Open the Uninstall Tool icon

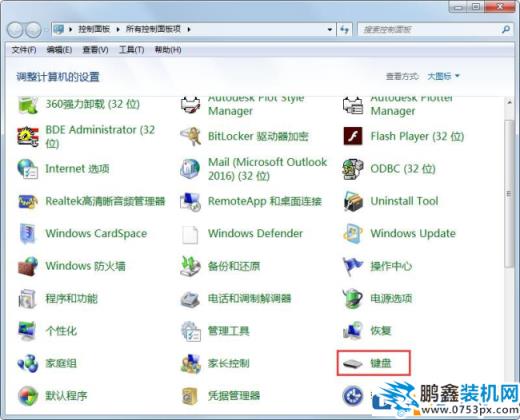point(353,201)
